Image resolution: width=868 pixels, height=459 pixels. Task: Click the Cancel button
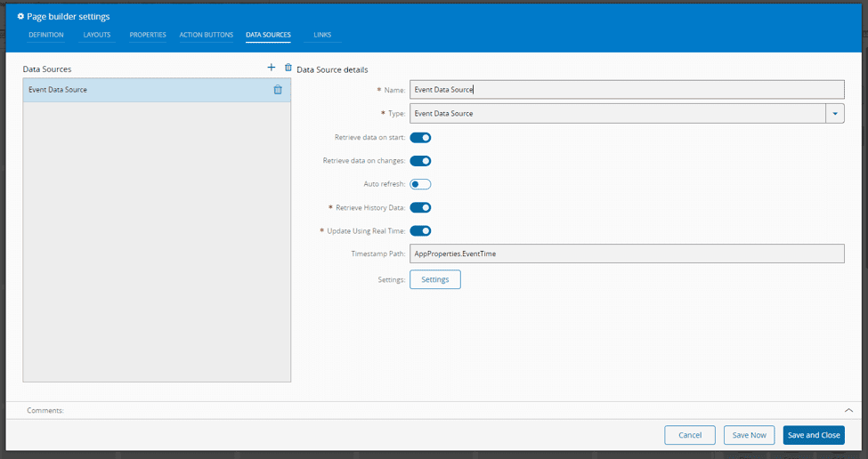(690, 435)
